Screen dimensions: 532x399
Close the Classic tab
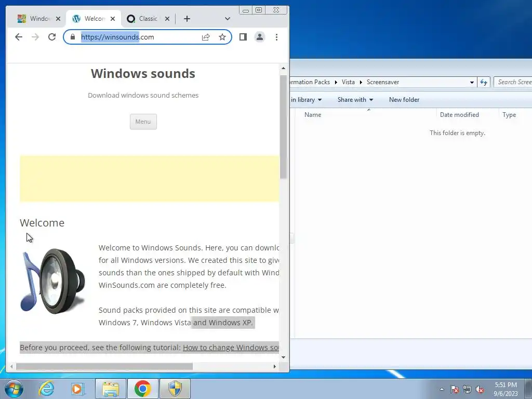167,19
